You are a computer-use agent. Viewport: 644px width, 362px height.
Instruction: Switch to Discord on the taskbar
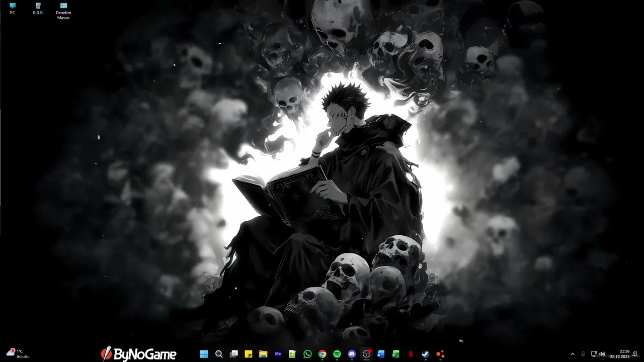click(352, 354)
